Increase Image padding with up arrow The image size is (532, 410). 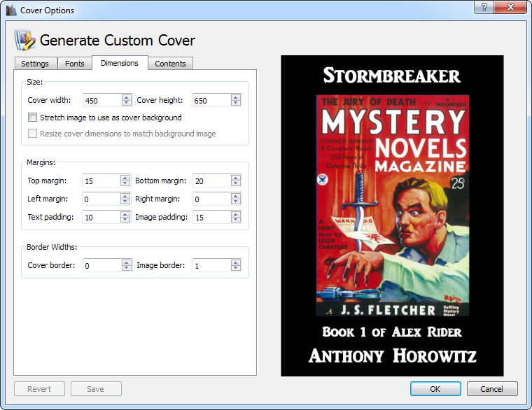click(235, 214)
